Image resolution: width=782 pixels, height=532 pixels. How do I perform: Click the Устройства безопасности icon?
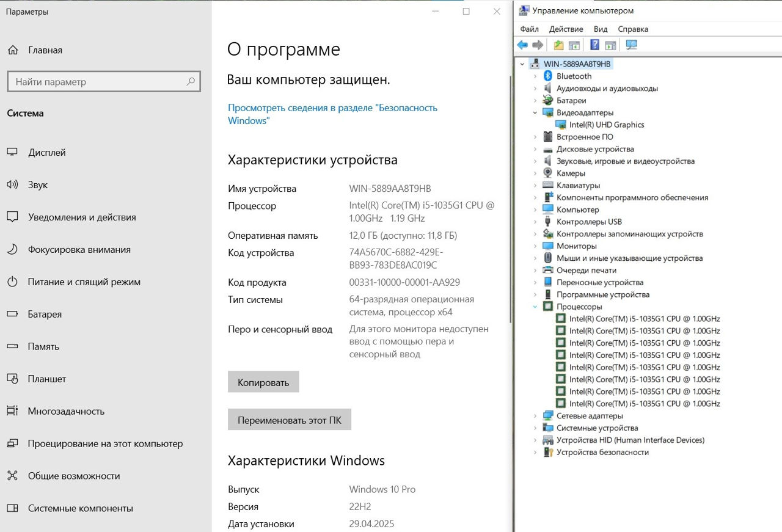[x=548, y=452]
